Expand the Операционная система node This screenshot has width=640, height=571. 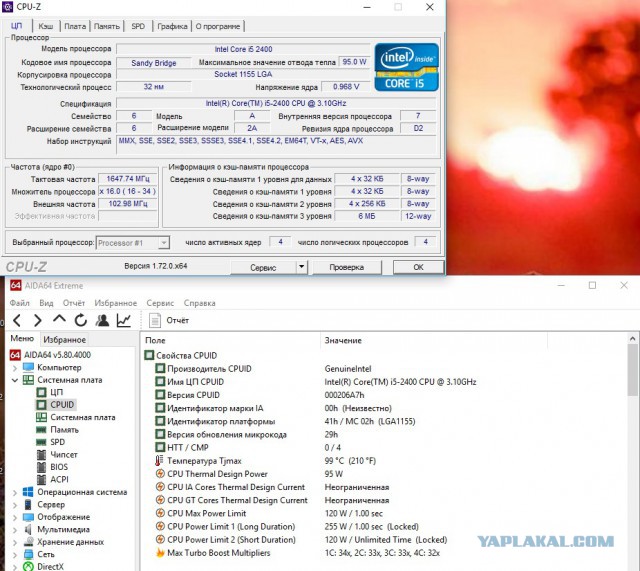(x=15, y=493)
